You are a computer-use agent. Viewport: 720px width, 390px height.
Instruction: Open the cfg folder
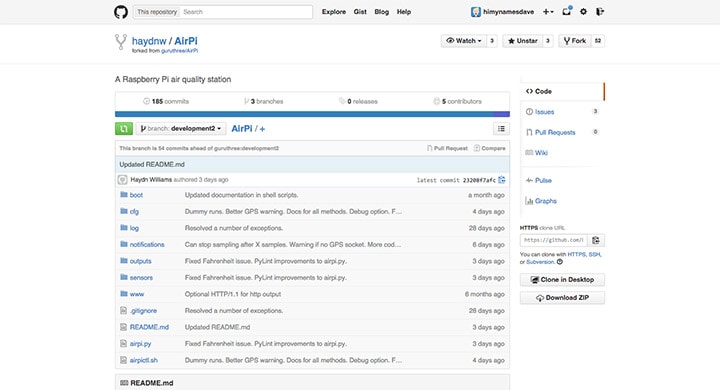134,211
